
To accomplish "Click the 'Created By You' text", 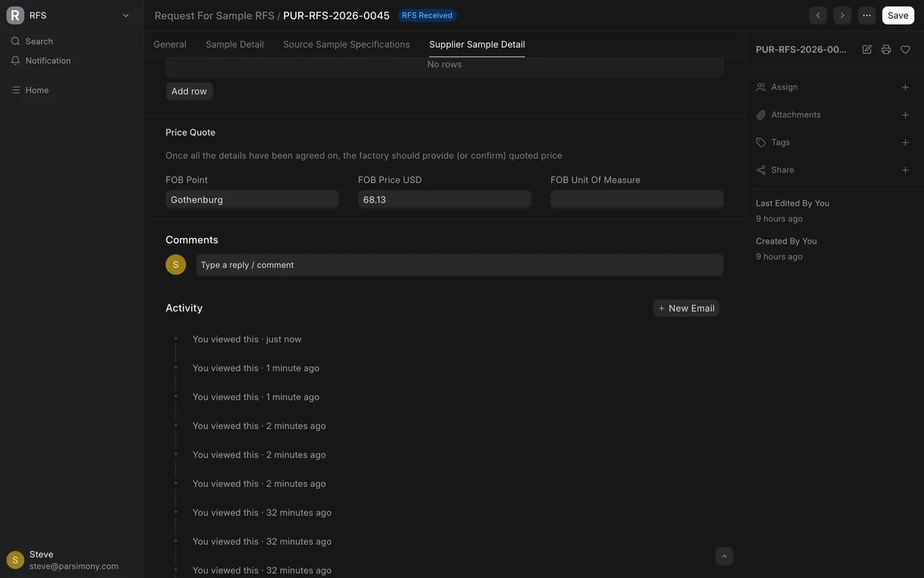I will 786,241.
